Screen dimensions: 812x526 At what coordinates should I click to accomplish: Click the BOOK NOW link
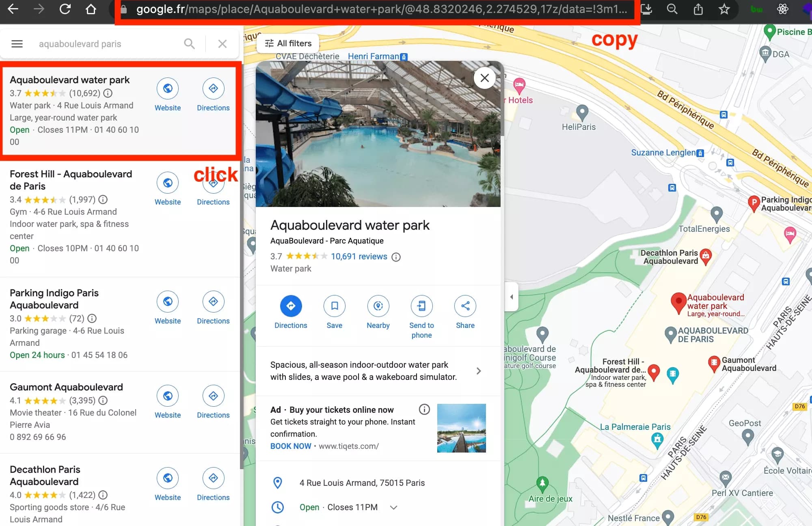click(x=291, y=446)
